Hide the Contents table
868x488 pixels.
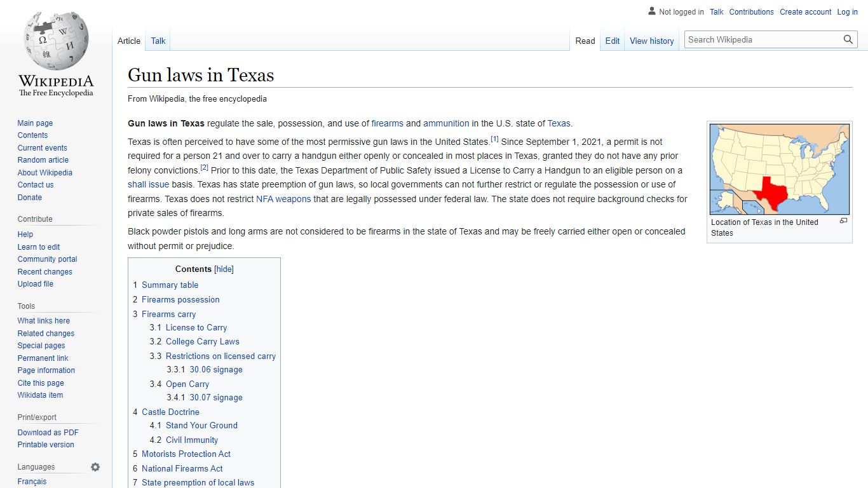click(x=224, y=269)
